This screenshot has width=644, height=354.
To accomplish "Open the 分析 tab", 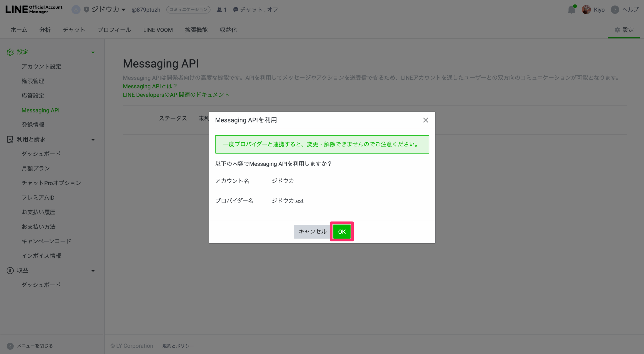I will click(x=45, y=30).
